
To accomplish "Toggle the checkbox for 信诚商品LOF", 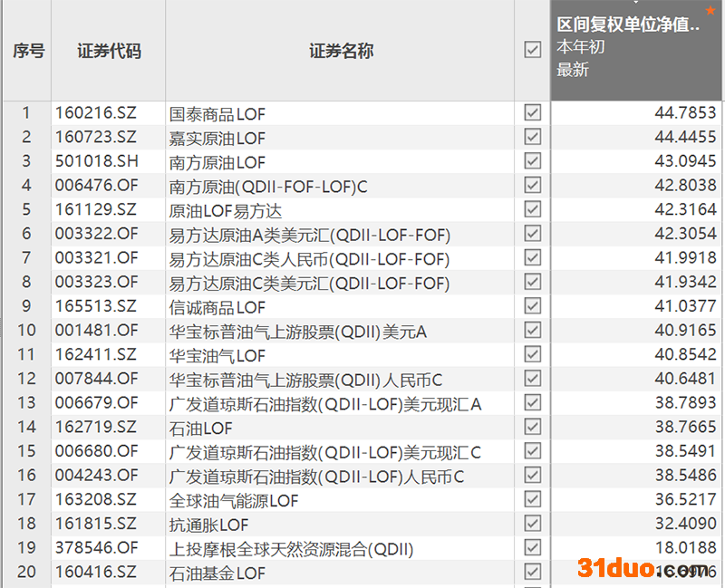I will tap(532, 305).
